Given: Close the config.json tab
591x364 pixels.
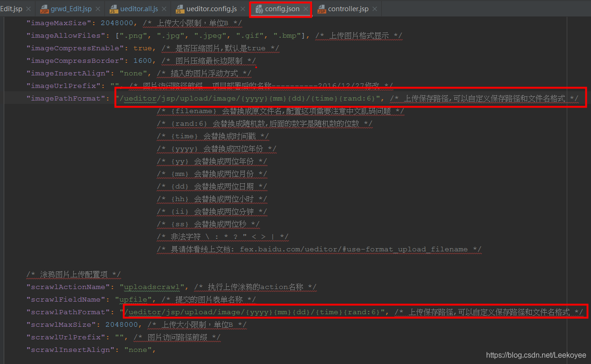Looking at the screenshot, I should 306,9.
